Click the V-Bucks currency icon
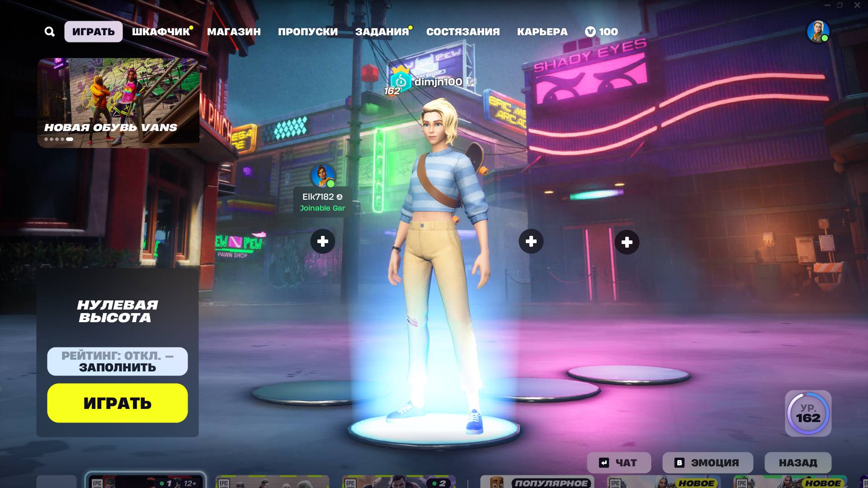The height and width of the screenshot is (488, 868). click(x=590, y=32)
